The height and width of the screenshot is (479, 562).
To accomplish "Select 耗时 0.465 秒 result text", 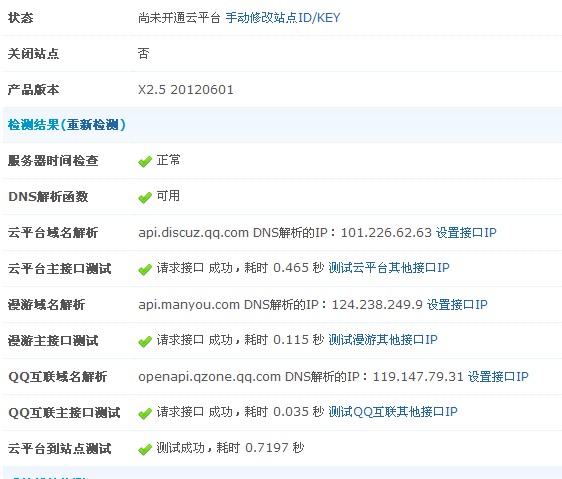I will pyautogui.click(x=284, y=268).
